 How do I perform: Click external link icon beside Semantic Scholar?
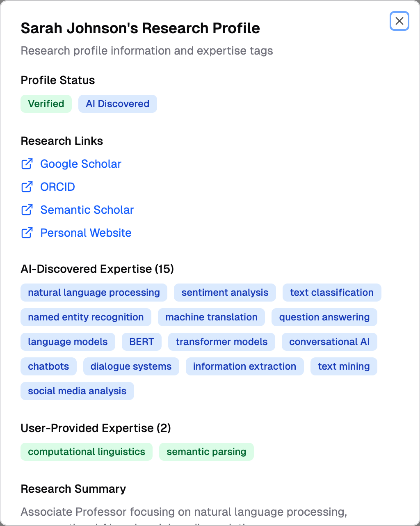[27, 210]
